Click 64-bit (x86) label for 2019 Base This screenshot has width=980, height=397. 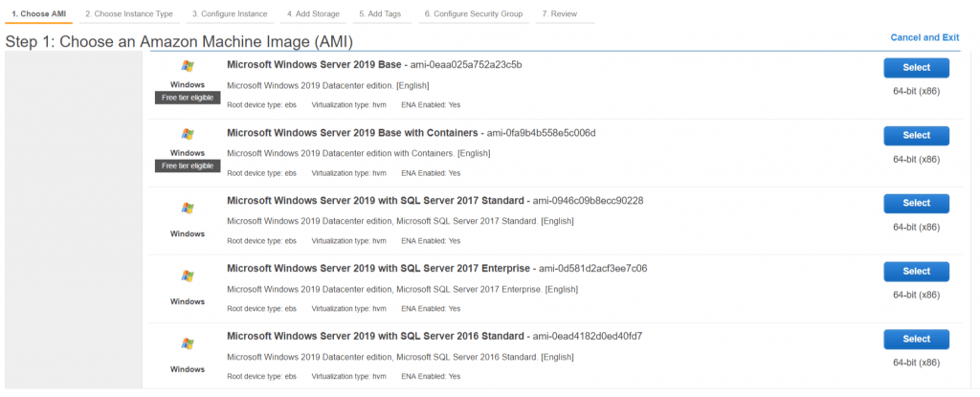tap(916, 91)
